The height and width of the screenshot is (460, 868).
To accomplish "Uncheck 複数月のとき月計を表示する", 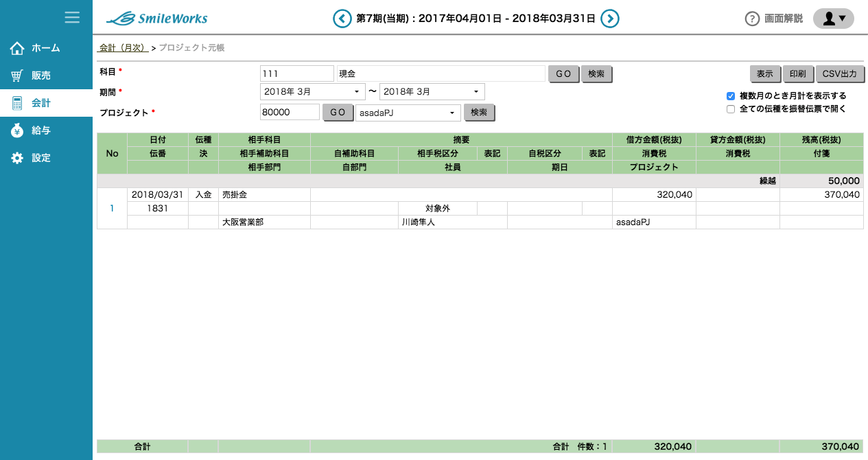I will click(x=731, y=96).
